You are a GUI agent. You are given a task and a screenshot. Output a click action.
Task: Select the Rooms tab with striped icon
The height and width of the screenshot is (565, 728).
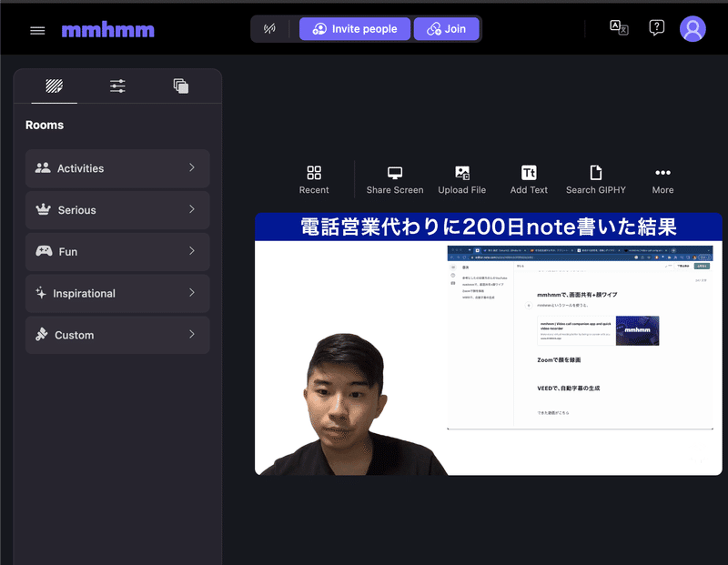click(x=52, y=86)
